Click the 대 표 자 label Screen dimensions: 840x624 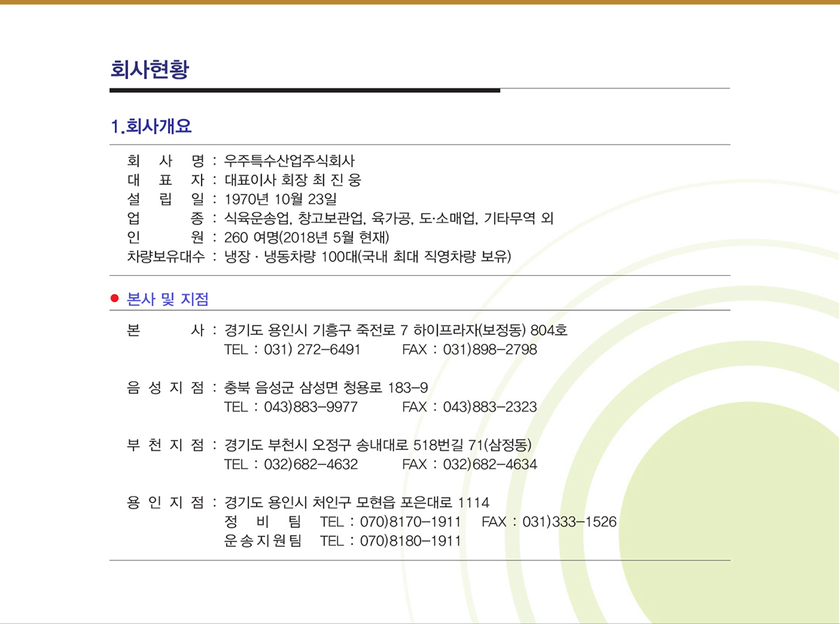pyautogui.click(x=165, y=180)
